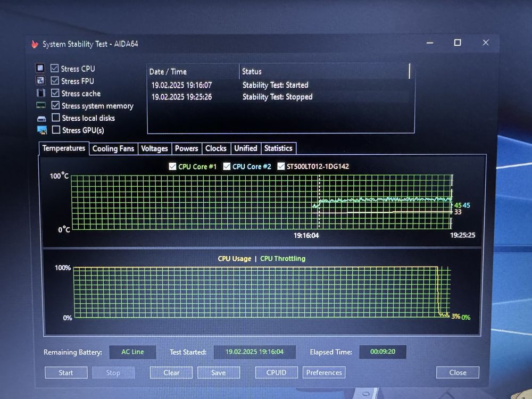This screenshot has height=399, width=532.
Task: Open the Statistics tab
Action: click(278, 148)
